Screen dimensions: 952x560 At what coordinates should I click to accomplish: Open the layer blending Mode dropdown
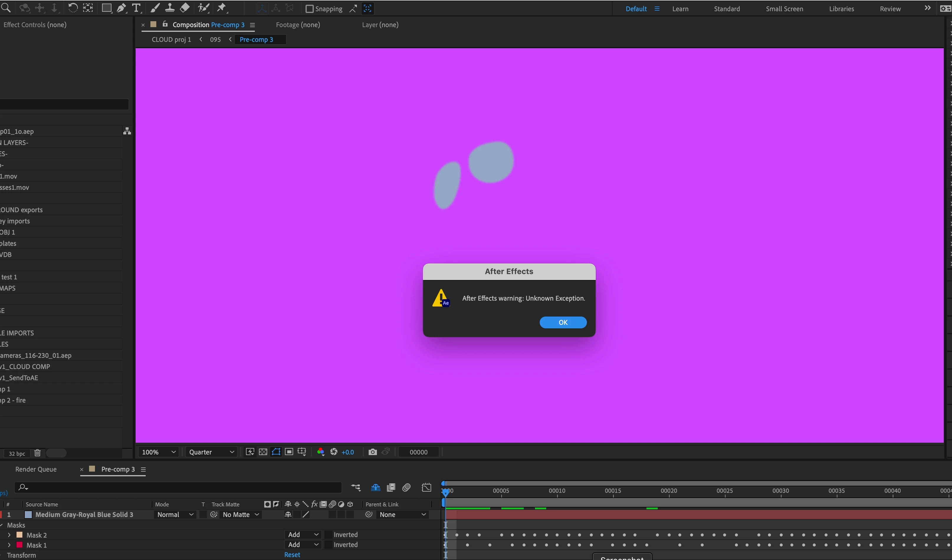tap(175, 515)
